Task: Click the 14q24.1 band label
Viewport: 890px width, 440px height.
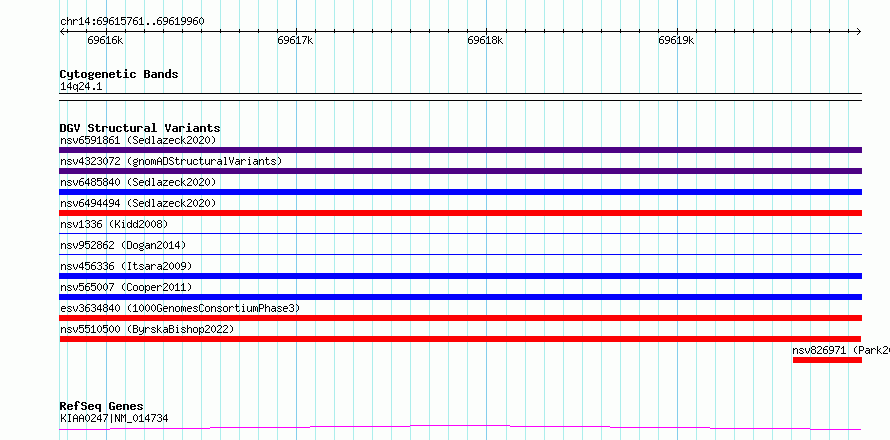Action: (81, 87)
